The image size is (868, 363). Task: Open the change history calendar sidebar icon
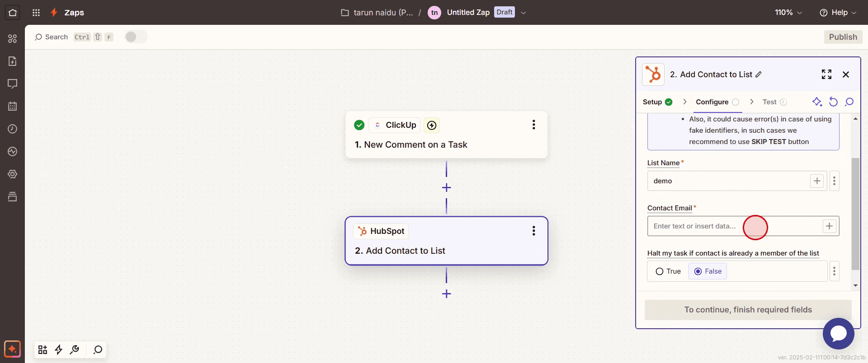click(x=13, y=106)
